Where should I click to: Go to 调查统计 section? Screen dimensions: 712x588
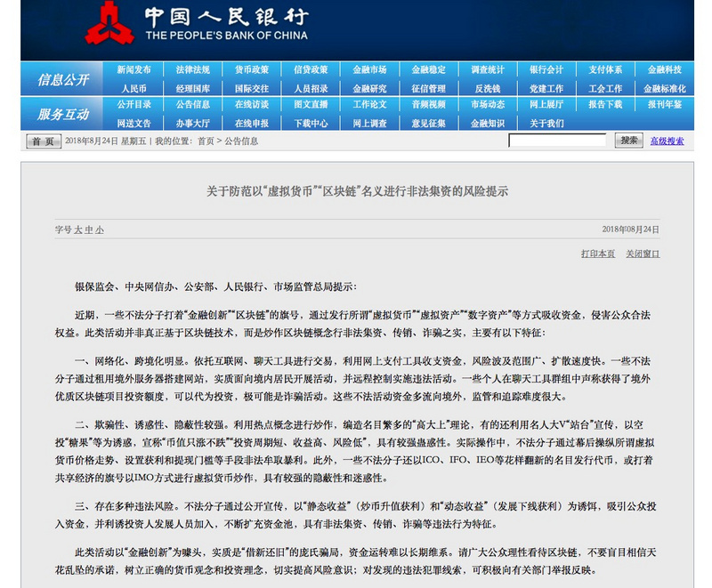[x=488, y=70]
